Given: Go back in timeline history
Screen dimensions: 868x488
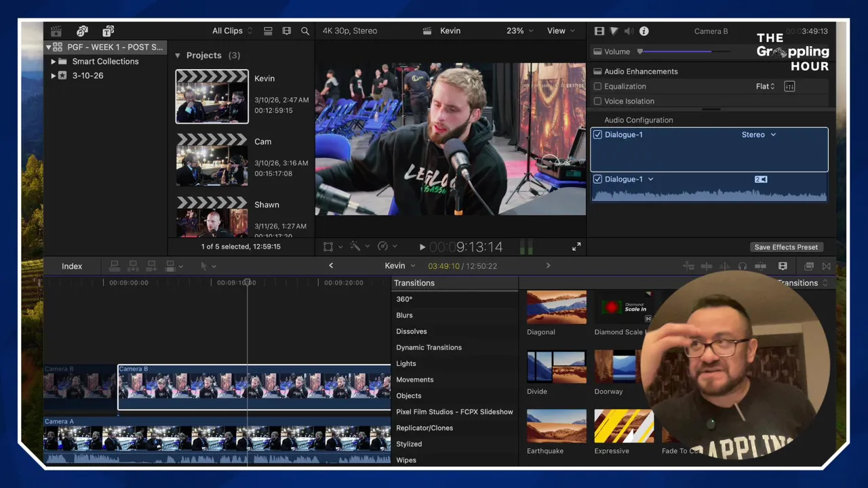Looking at the screenshot, I should 331,266.
